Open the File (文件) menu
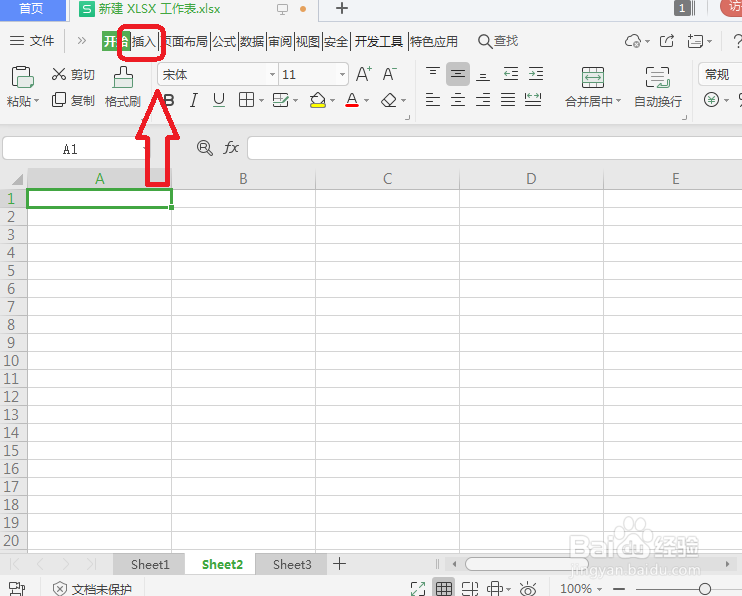The height and width of the screenshot is (596, 742). click(32, 41)
